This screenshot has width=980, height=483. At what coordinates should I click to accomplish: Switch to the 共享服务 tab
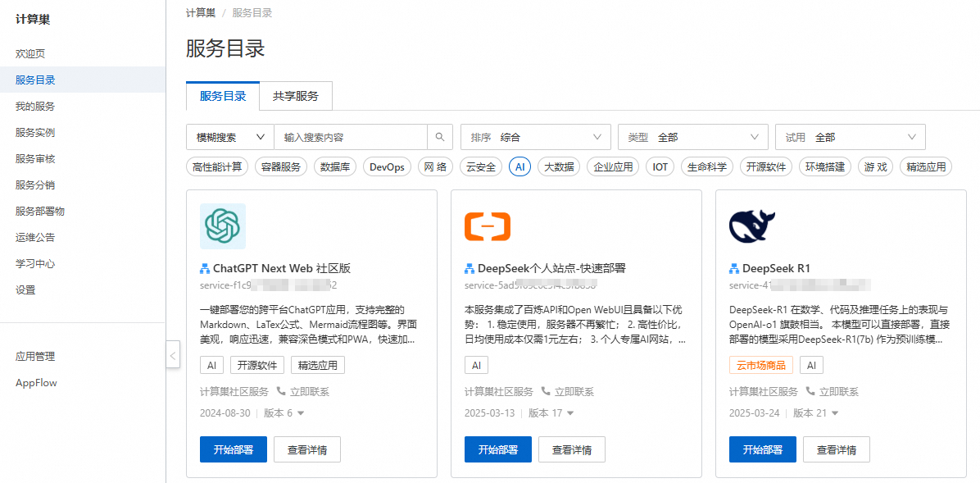point(296,96)
